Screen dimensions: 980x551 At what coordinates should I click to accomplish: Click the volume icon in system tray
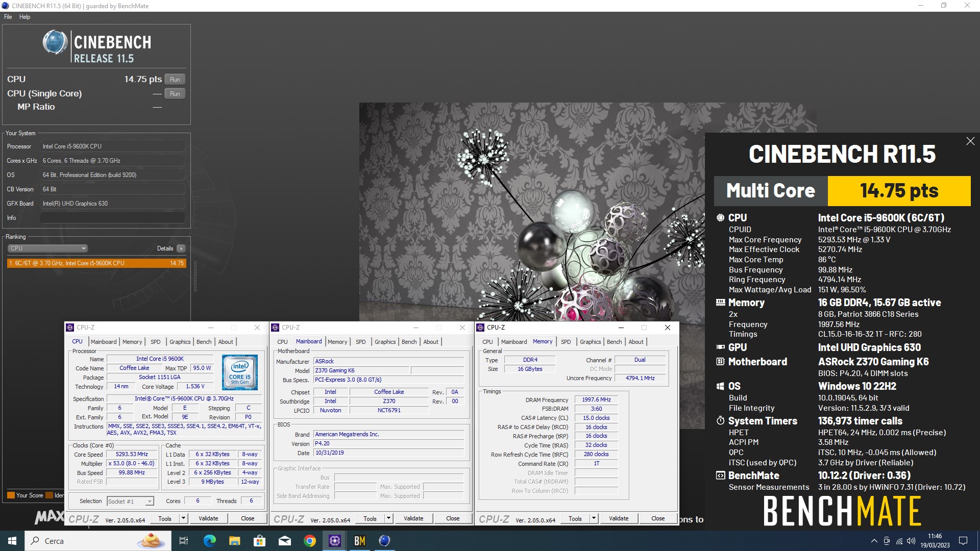[x=911, y=541]
